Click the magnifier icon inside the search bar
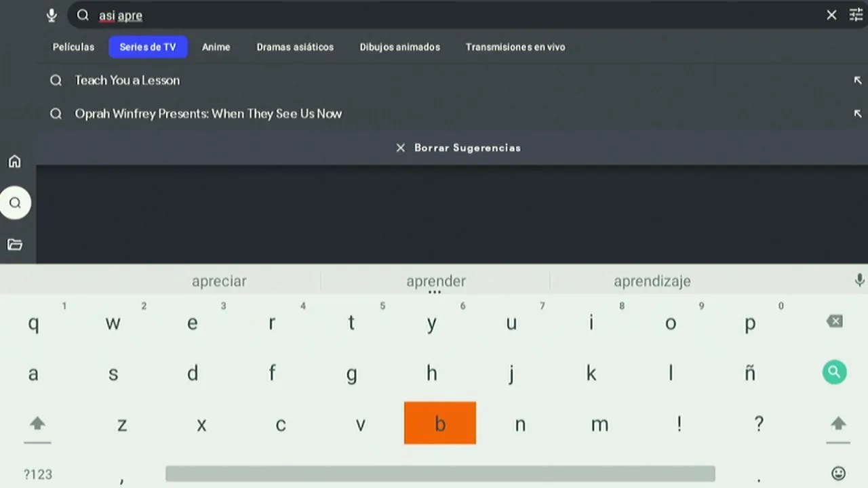Screen dimensions: 868x488 pyautogui.click(x=83, y=15)
